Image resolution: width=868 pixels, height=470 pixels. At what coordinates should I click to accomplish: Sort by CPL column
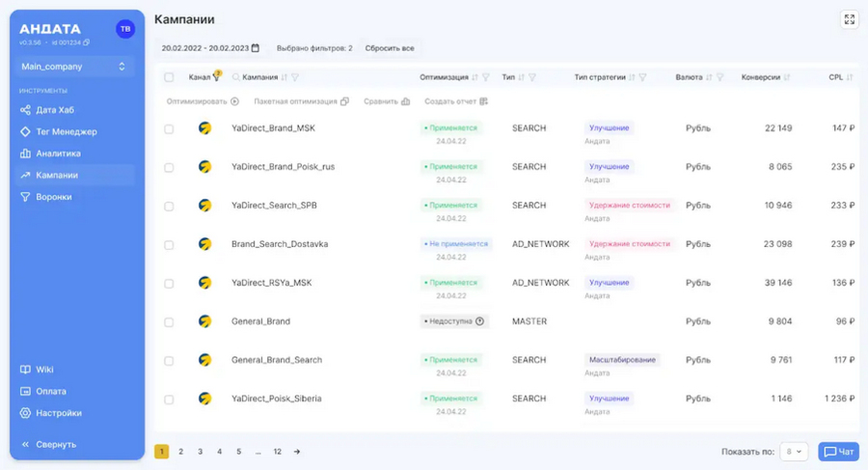pos(849,77)
